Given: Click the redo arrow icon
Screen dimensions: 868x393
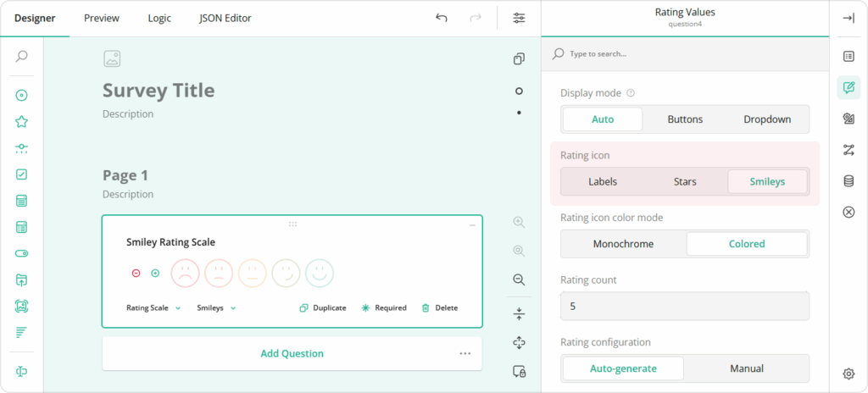Looking at the screenshot, I should point(476,18).
